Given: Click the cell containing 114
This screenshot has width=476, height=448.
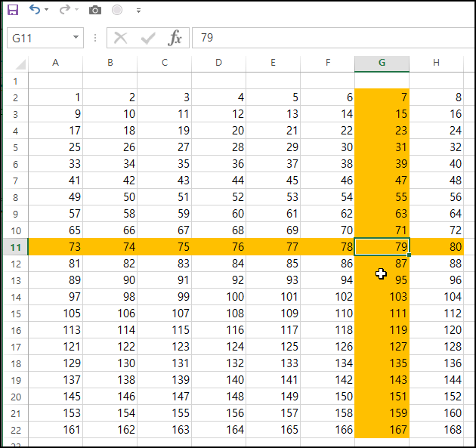Looking at the screenshot, I should (x=110, y=330).
